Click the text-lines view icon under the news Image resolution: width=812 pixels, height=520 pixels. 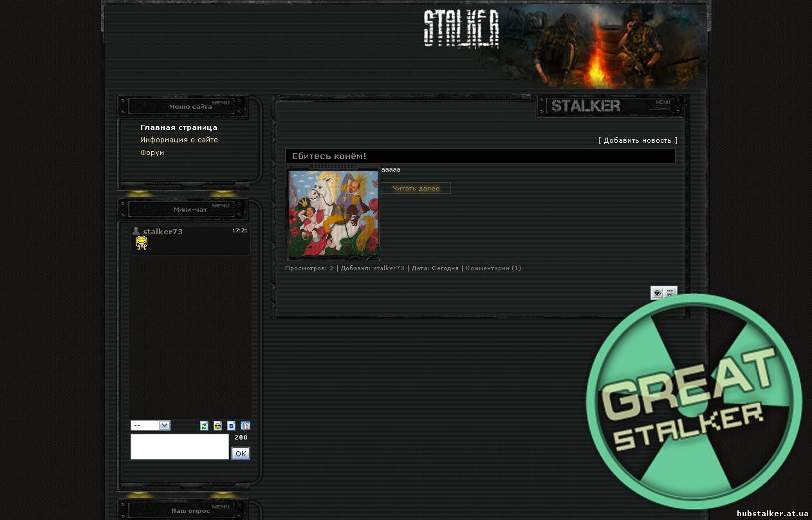(670, 293)
